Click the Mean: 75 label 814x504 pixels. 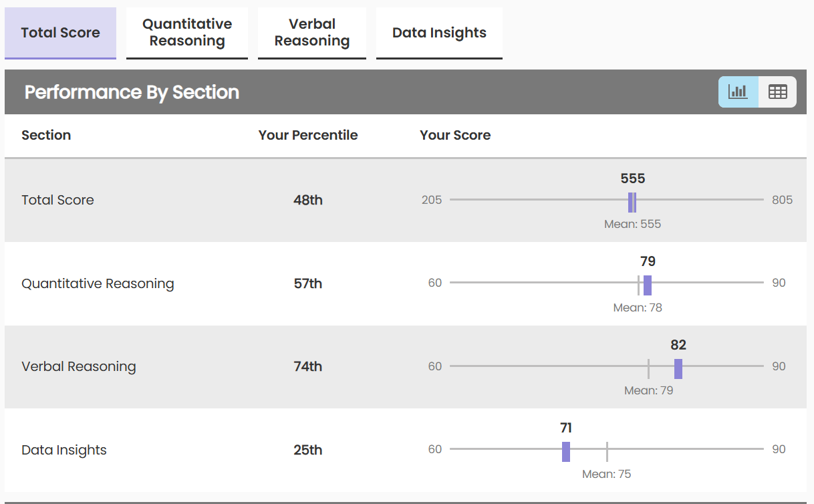606,474
